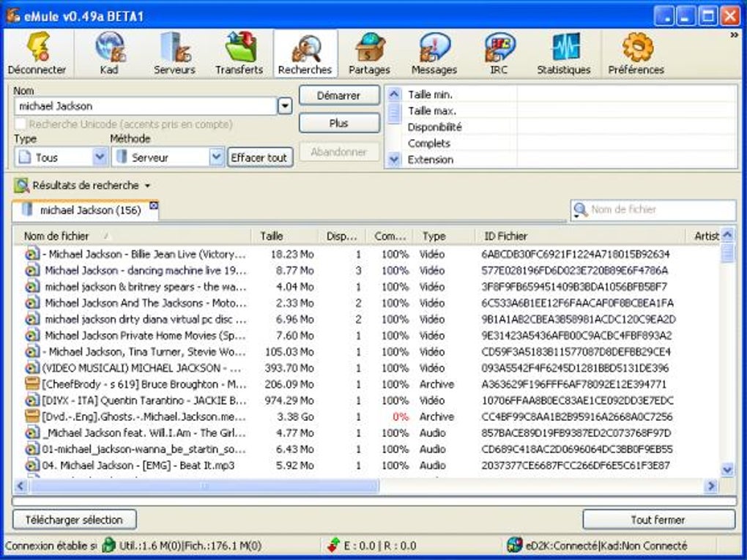The height and width of the screenshot is (560, 747).
Task: Click the Déconnecter toolbar icon
Action: [37, 53]
